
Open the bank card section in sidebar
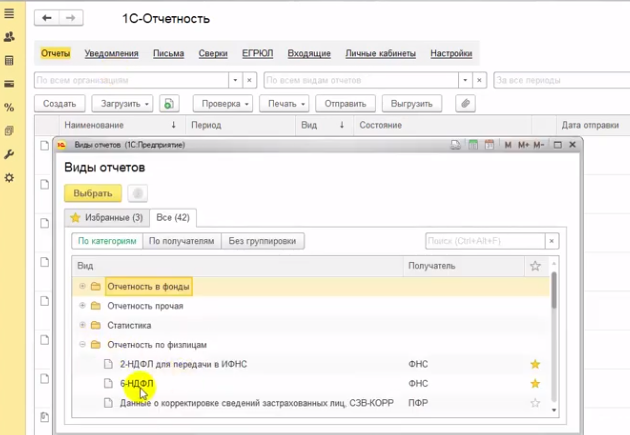[x=9, y=84]
